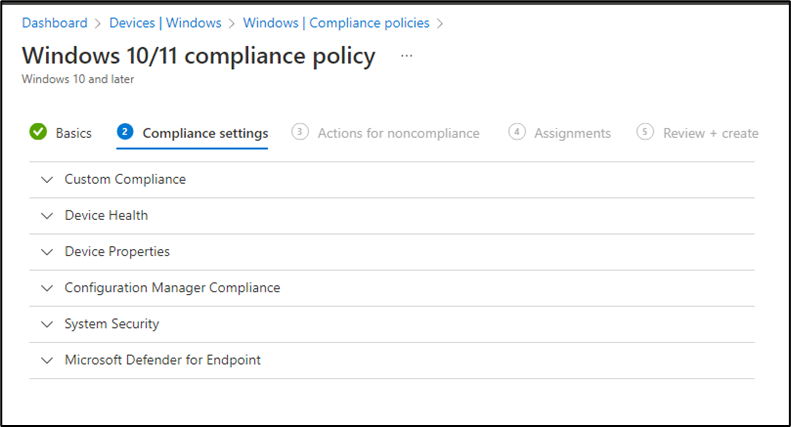Click the blue step 2 circle icon
This screenshot has height=427, width=791.
coord(125,132)
